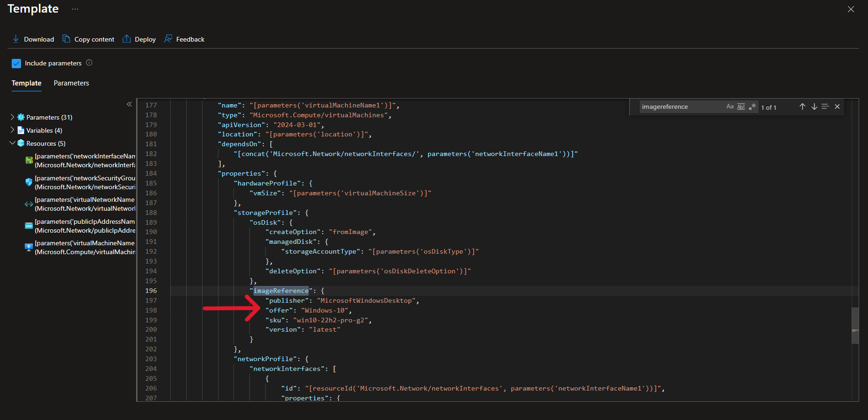Select the Template tab

point(26,83)
